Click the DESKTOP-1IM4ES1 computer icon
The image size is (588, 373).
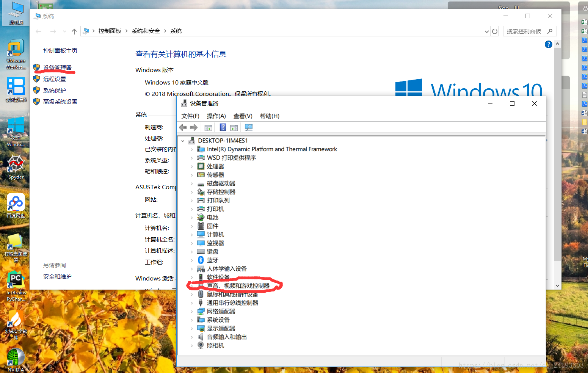click(192, 141)
